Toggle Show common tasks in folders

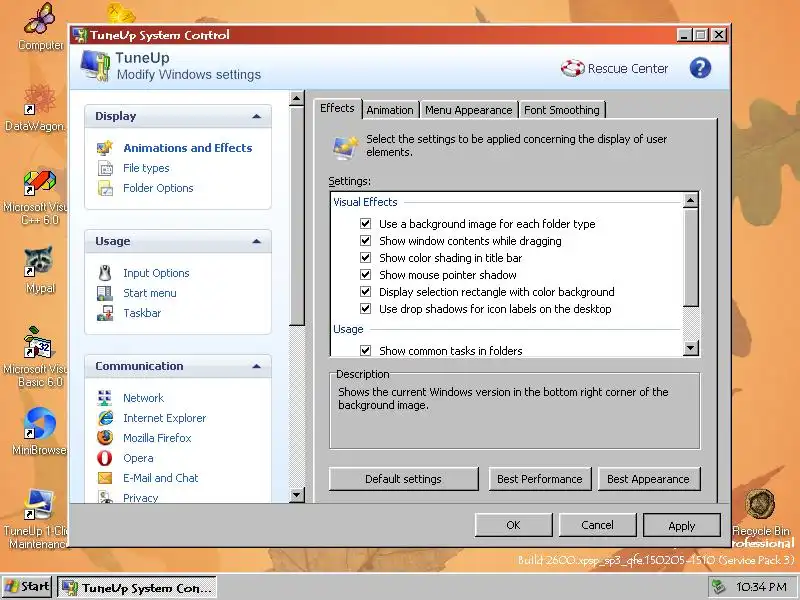pos(365,350)
